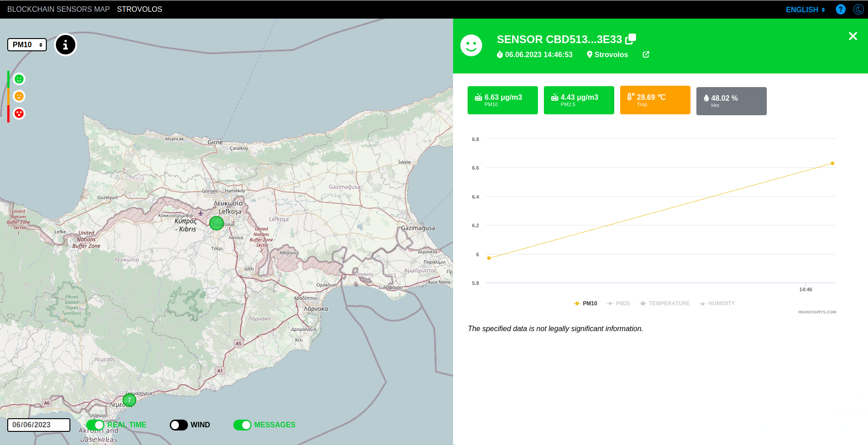Click the legal disclaimer text
868x445 pixels.
click(556, 328)
